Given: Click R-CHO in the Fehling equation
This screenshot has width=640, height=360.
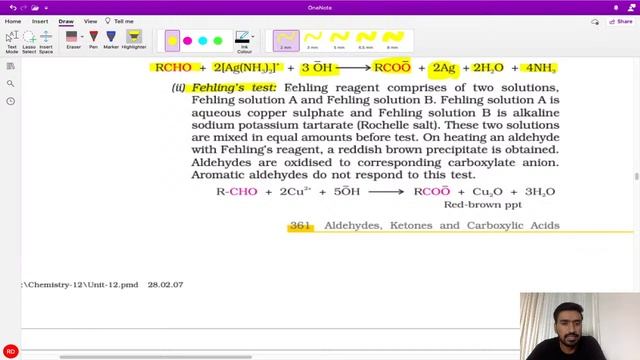Looking at the screenshot, I should tap(237, 191).
